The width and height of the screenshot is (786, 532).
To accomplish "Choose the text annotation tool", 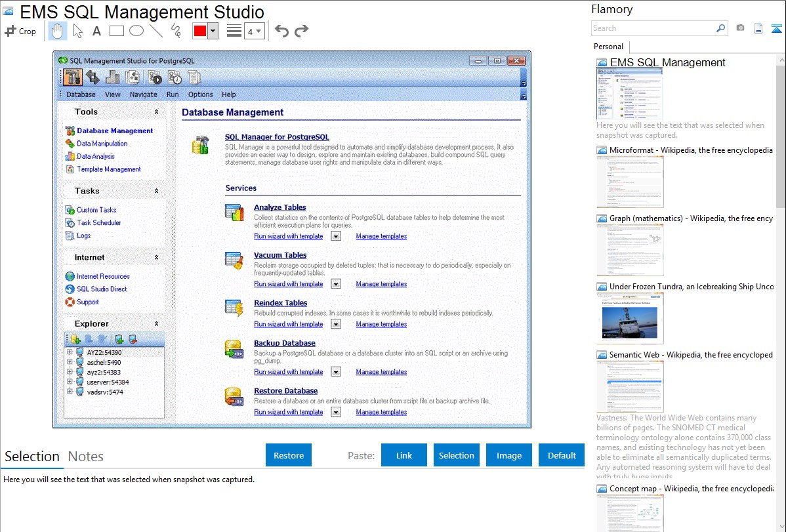I will 96,31.
